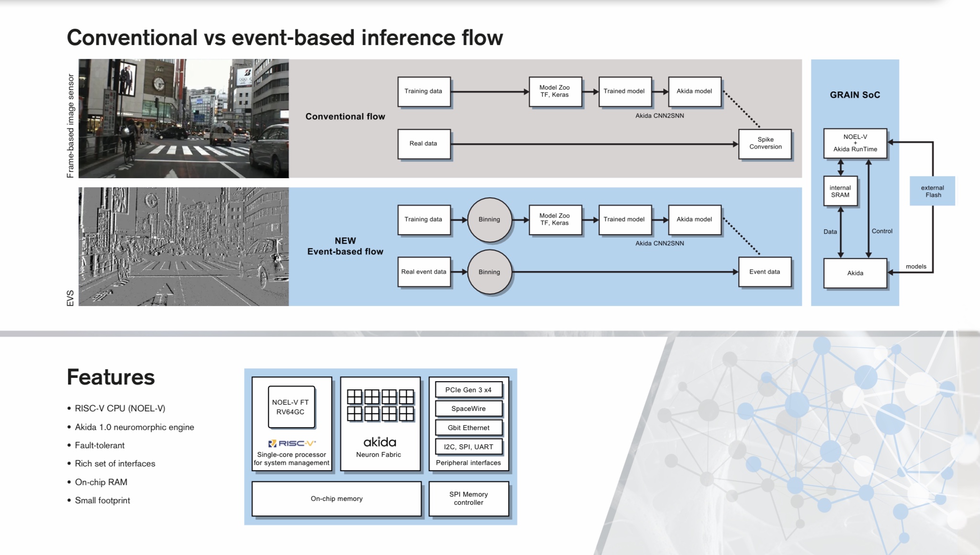Select the neuron fabric grid of squares graphic
Viewport: 980px width, 555px height.
point(380,405)
